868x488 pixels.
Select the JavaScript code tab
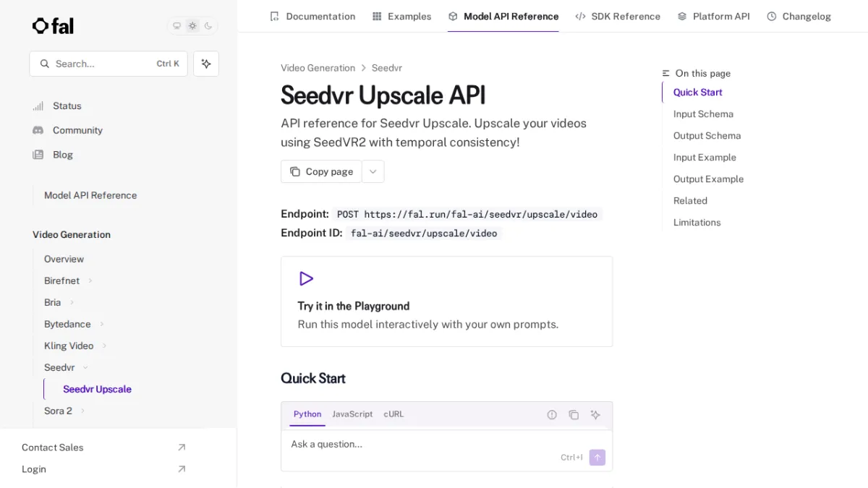pyautogui.click(x=352, y=414)
